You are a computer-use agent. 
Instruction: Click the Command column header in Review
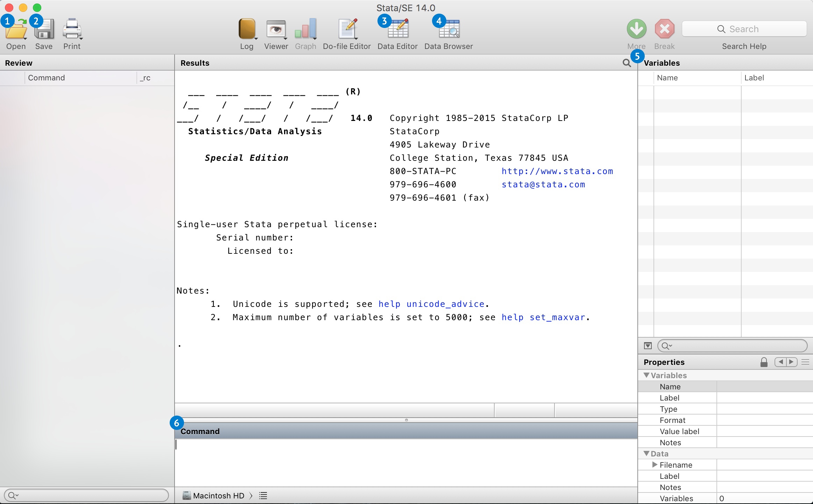coord(80,78)
